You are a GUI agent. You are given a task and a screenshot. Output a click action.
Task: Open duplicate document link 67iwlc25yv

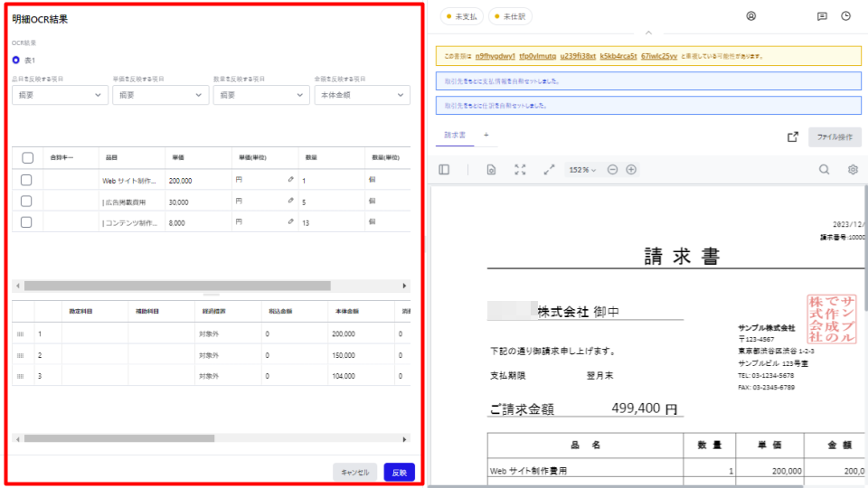659,56
